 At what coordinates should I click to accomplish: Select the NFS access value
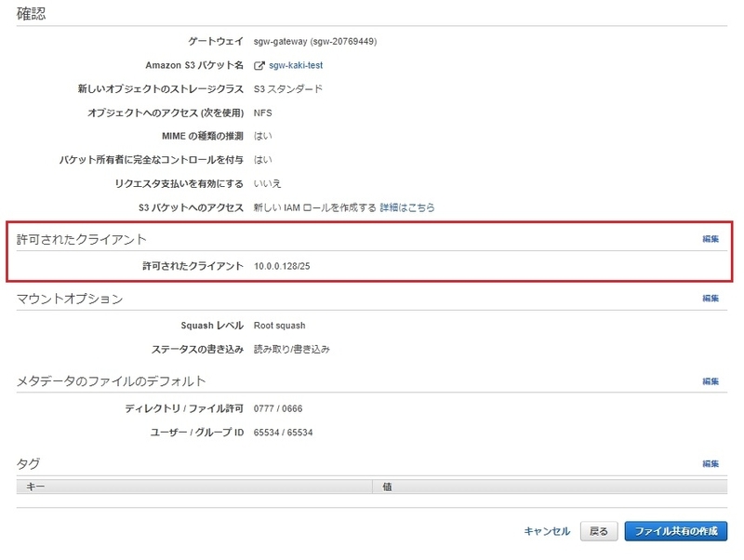click(263, 113)
